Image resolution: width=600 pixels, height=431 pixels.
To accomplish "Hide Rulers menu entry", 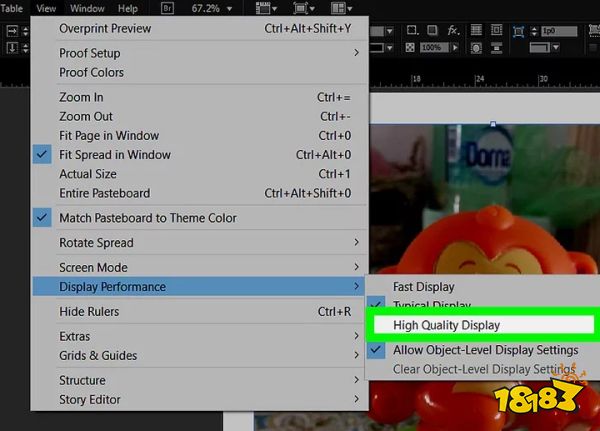I will tap(199, 312).
